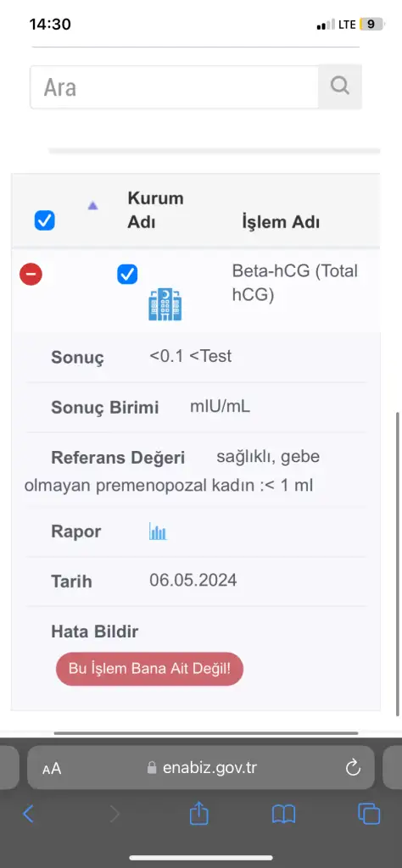Tap Safari share icon

click(x=198, y=813)
